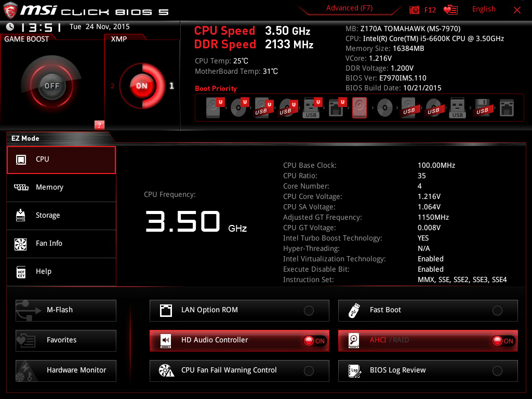532x399 pixels.
Task: Select the UEFI USB hard disk boot device
Action: pyautogui.click(x=263, y=108)
